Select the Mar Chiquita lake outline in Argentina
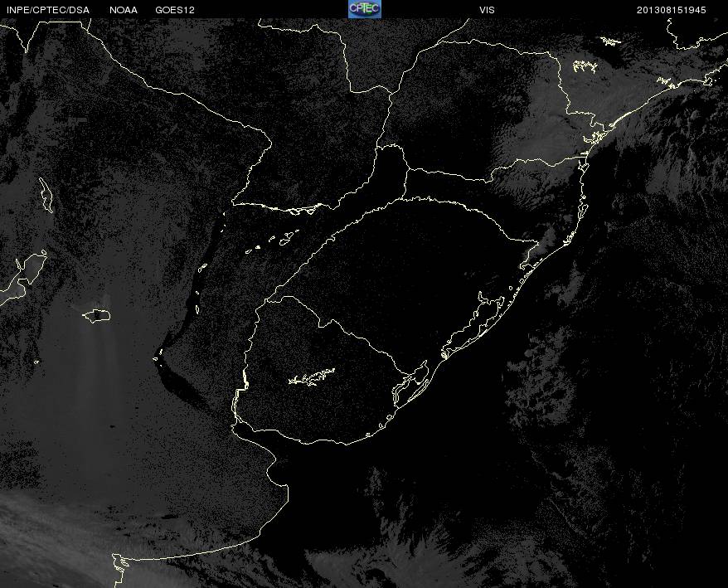 click(x=96, y=315)
